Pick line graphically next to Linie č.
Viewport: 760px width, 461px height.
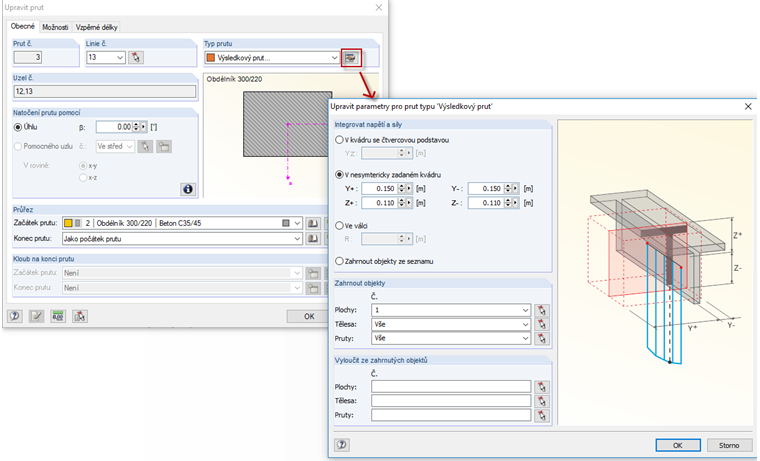tap(136, 58)
